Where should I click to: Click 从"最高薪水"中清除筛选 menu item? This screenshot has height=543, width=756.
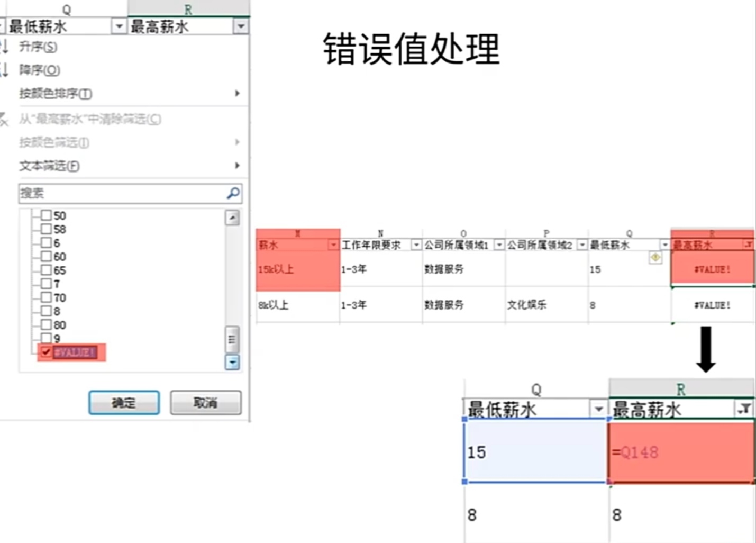(90, 119)
